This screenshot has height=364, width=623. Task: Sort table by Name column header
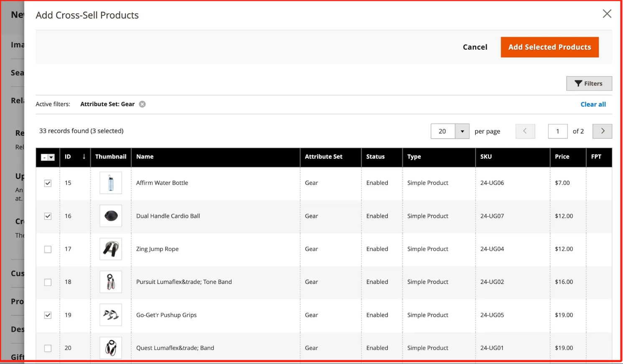[x=145, y=157]
